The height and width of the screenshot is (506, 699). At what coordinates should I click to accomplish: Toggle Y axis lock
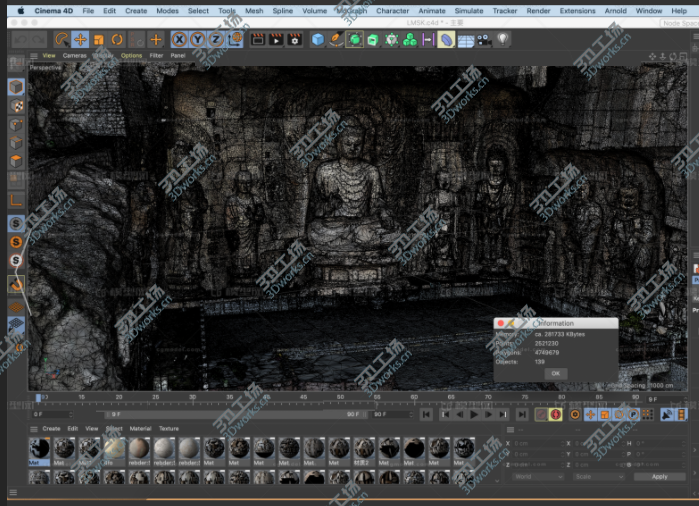coord(197,40)
